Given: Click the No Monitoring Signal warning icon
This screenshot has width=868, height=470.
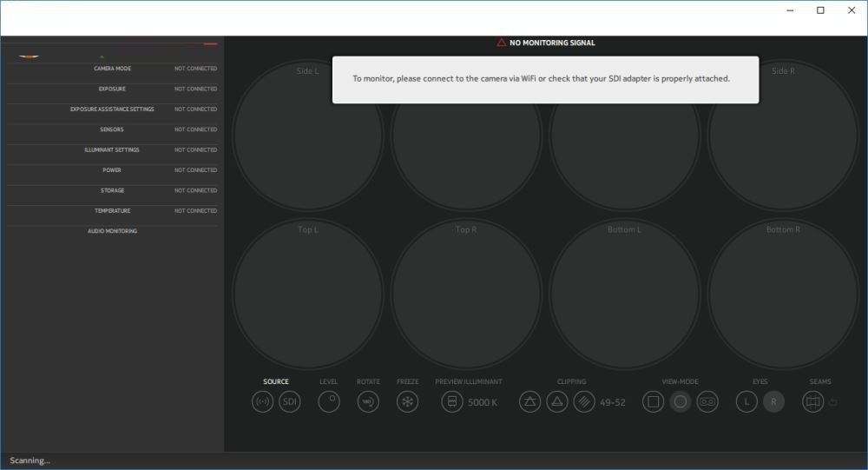Looking at the screenshot, I should (502, 43).
